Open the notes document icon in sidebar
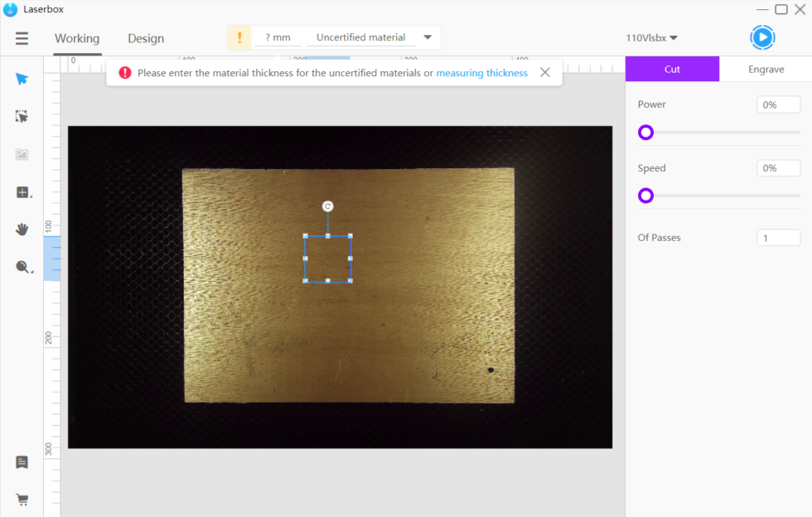The image size is (812, 517). tap(22, 462)
